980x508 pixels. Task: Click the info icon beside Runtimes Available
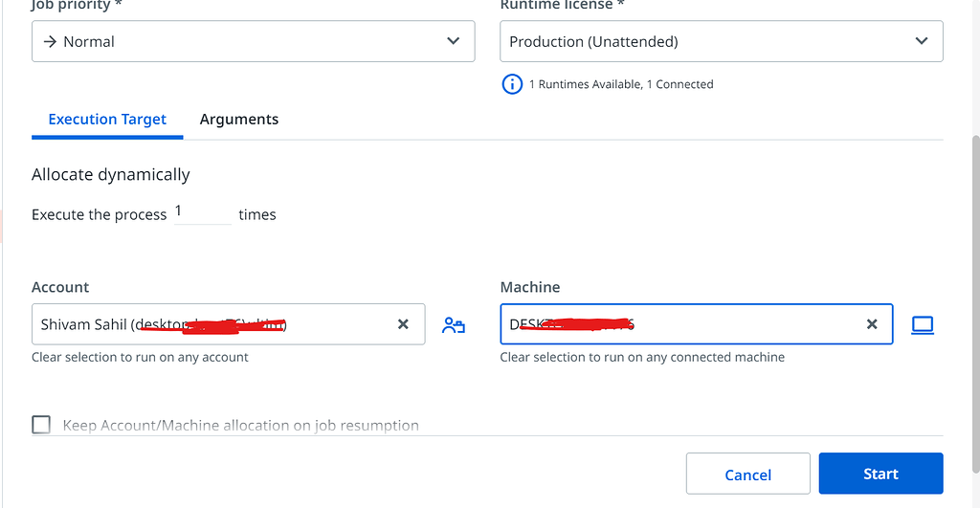click(513, 84)
